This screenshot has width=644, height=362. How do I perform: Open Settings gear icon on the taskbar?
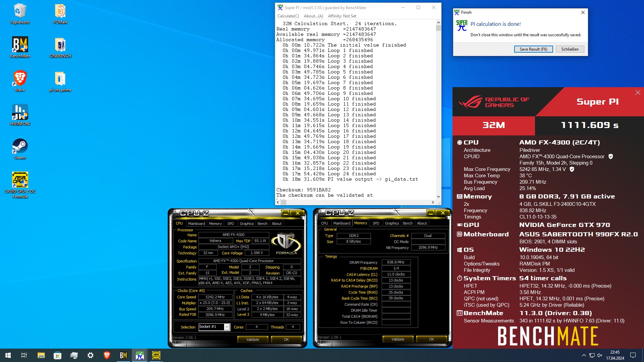(90, 355)
